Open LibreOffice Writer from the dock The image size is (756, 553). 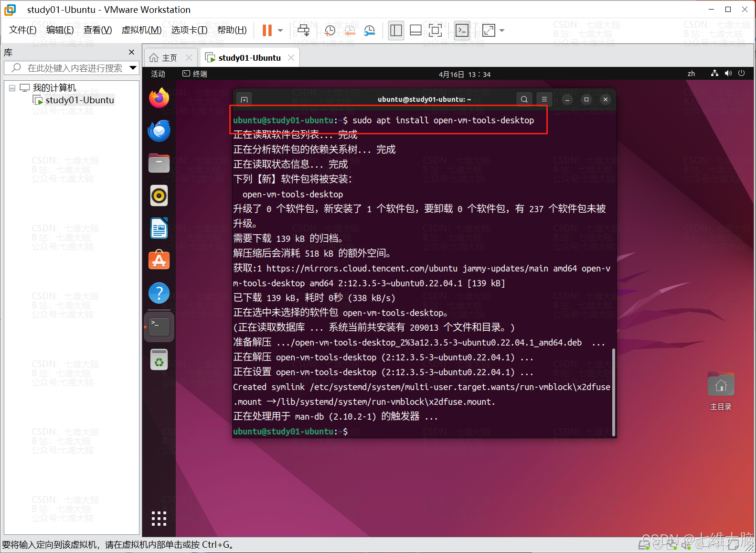tap(159, 228)
